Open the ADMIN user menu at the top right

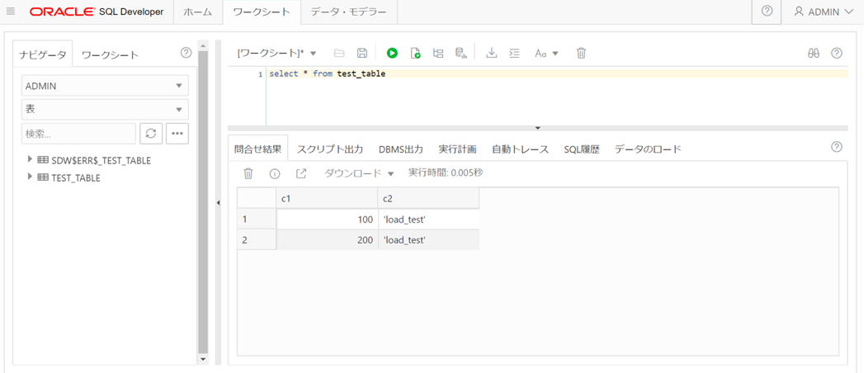823,12
